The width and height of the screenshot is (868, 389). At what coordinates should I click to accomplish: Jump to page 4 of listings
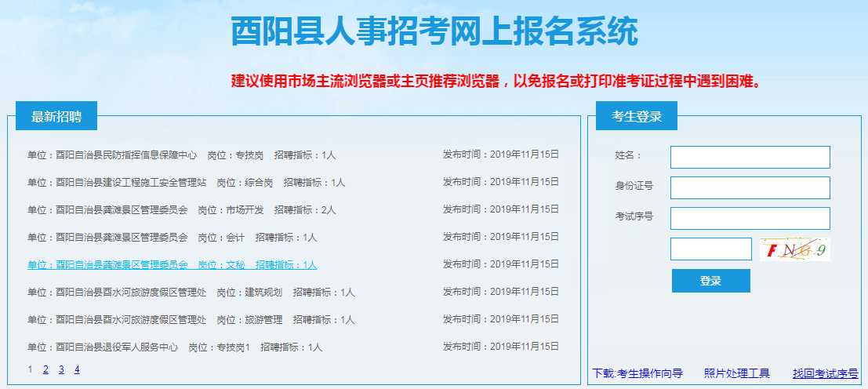(x=77, y=369)
